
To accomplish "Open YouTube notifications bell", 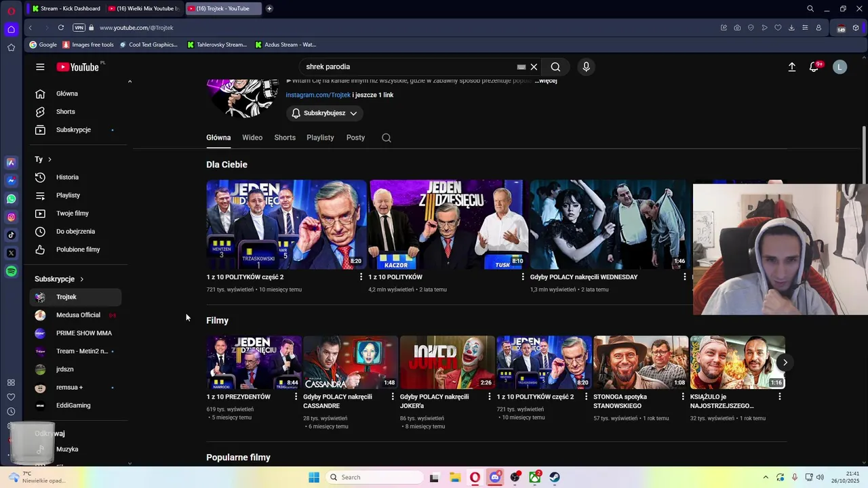I will [x=814, y=66].
